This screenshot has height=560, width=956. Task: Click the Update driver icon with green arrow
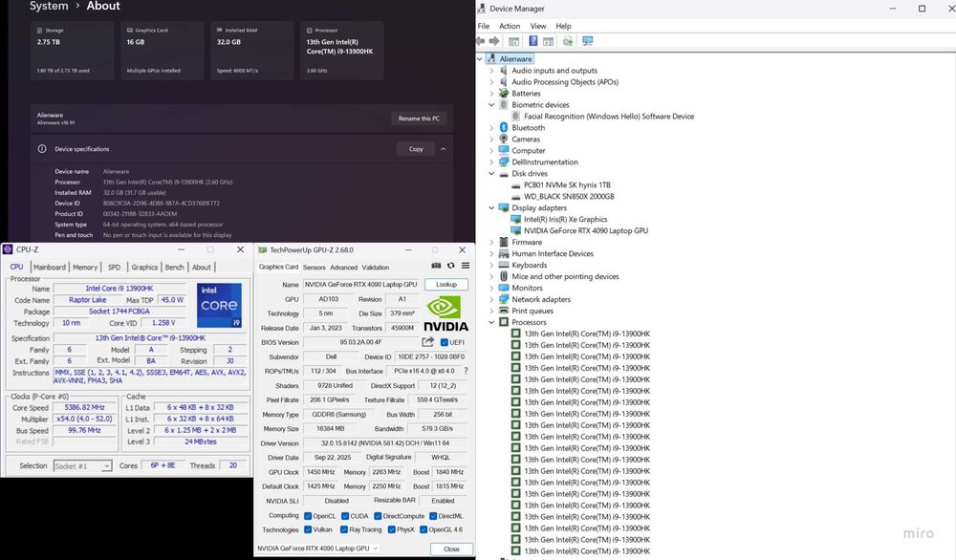coord(568,41)
